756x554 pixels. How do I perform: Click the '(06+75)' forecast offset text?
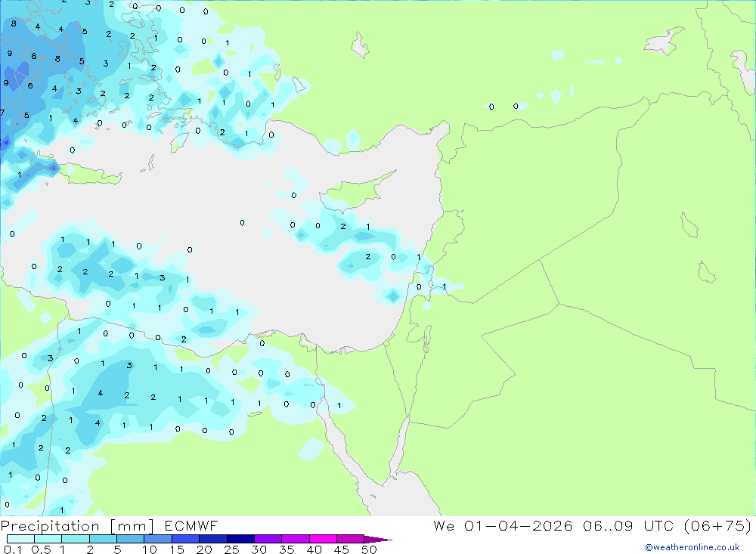[x=717, y=525]
